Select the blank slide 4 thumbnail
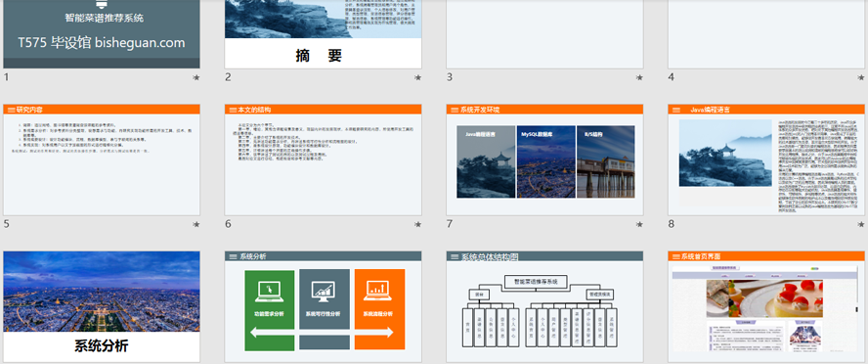The width and height of the screenshot is (868, 364). pyautogui.click(x=766, y=34)
